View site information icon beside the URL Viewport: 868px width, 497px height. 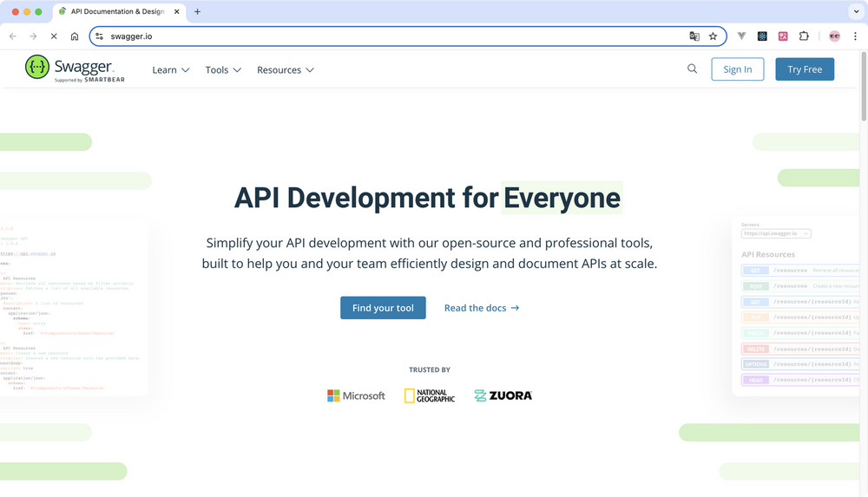100,36
